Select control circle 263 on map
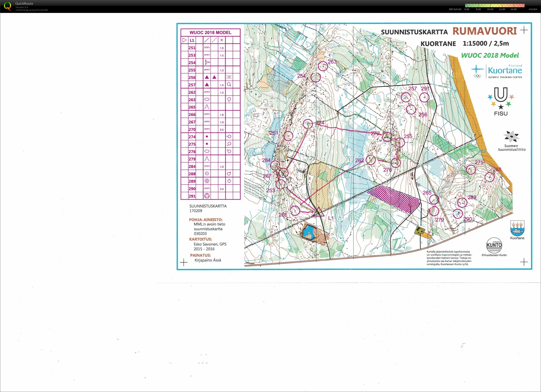The image size is (541, 392). pos(323,66)
